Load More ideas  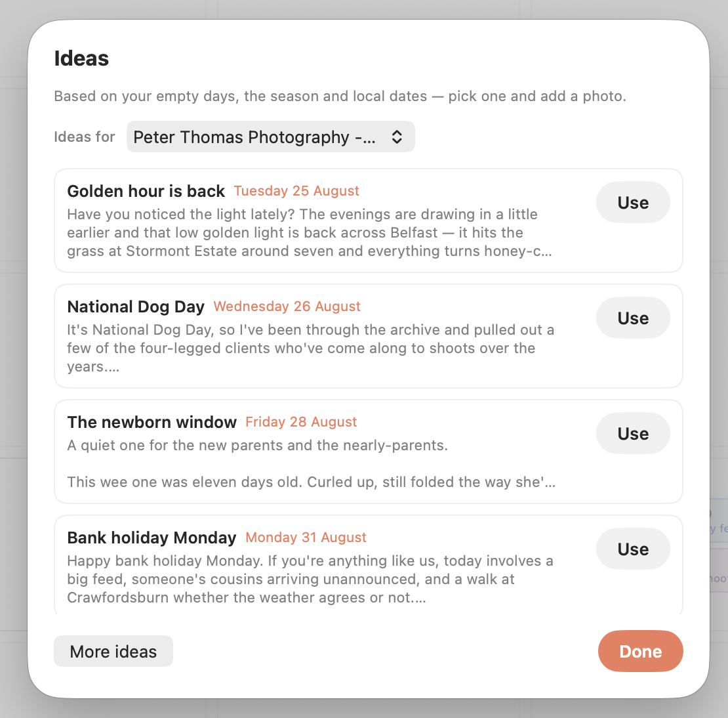coord(113,651)
